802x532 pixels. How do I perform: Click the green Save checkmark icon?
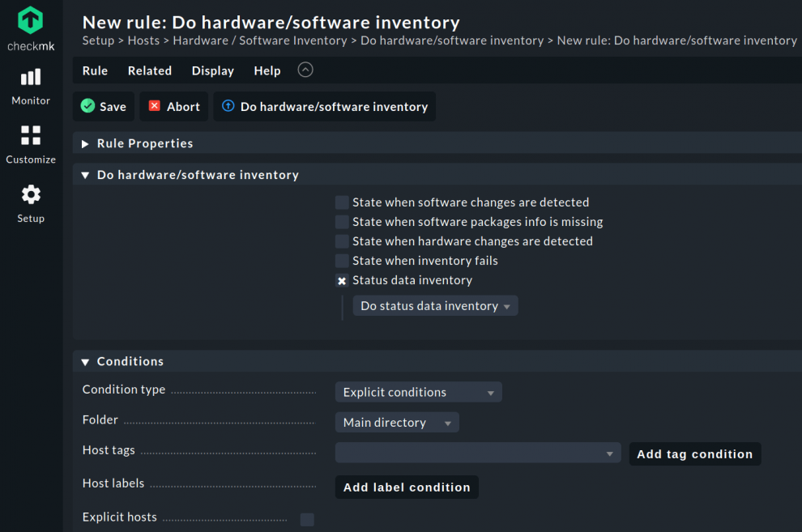pos(88,106)
